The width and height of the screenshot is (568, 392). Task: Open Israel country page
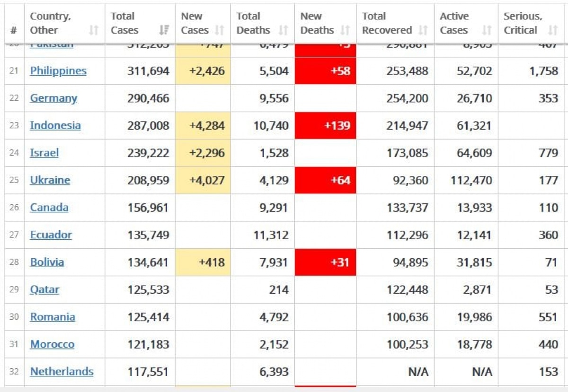coord(44,153)
